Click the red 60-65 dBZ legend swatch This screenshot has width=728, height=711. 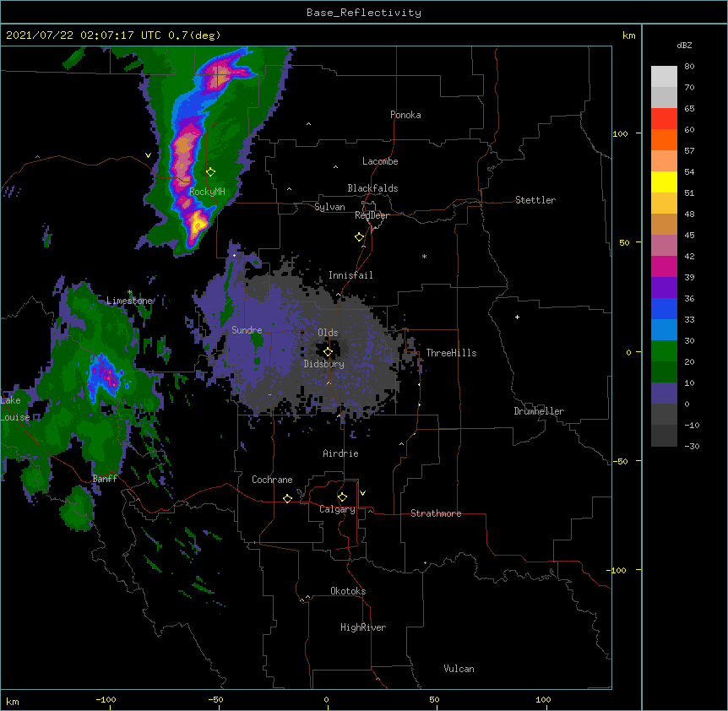pyautogui.click(x=664, y=118)
